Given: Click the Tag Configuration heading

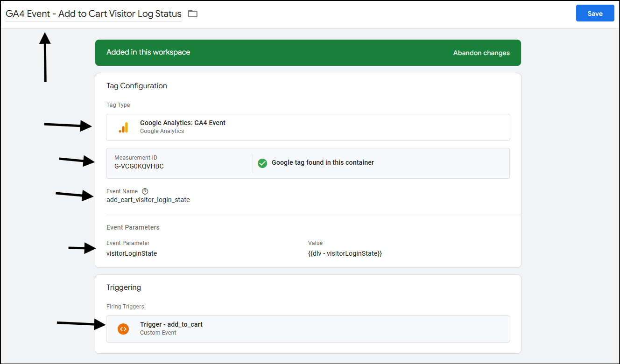Looking at the screenshot, I should (x=137, y=86).
